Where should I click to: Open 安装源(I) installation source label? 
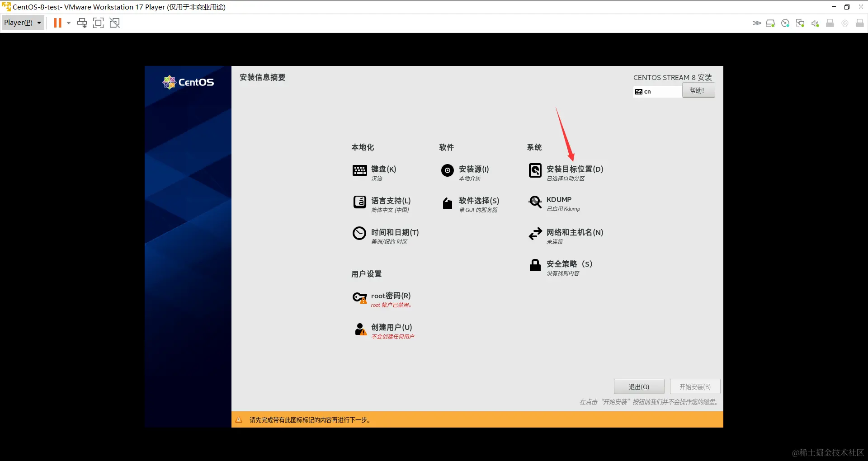click(x=474, y=169)
